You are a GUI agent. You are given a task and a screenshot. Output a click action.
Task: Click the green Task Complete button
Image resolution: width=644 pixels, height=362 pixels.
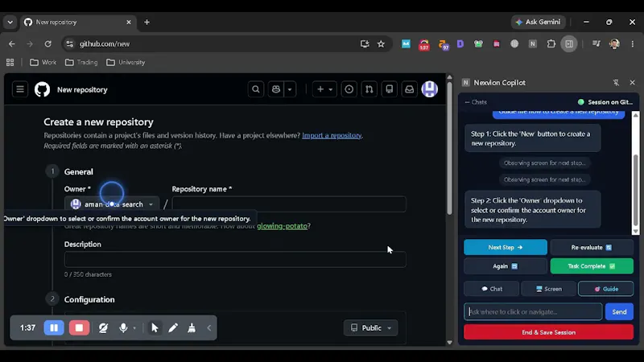click(x=592, y=266)
